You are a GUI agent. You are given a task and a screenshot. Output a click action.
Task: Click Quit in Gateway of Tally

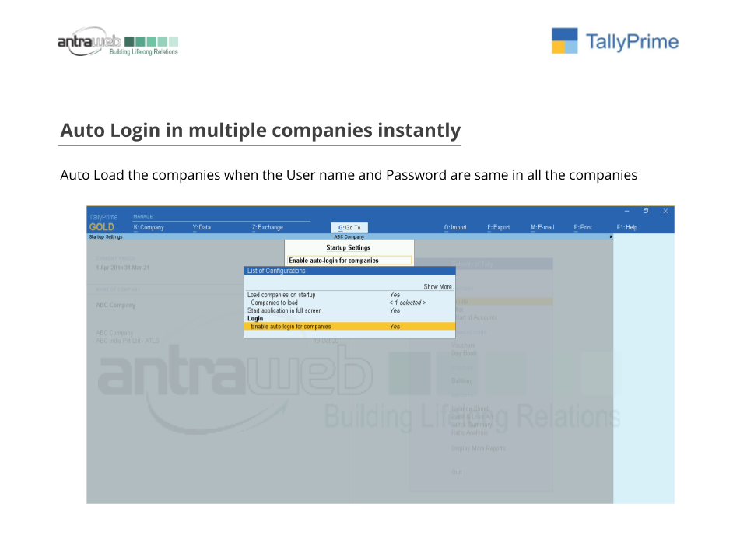point(457,472)
